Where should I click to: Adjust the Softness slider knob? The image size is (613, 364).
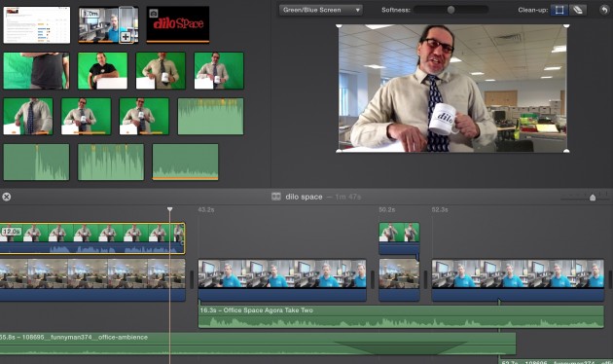[x=451, y=10]
